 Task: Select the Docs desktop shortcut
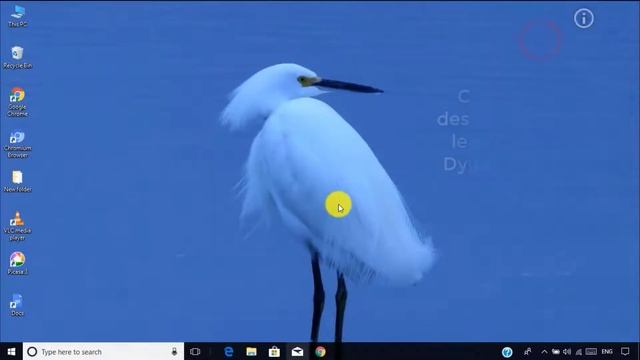[17, 305]
